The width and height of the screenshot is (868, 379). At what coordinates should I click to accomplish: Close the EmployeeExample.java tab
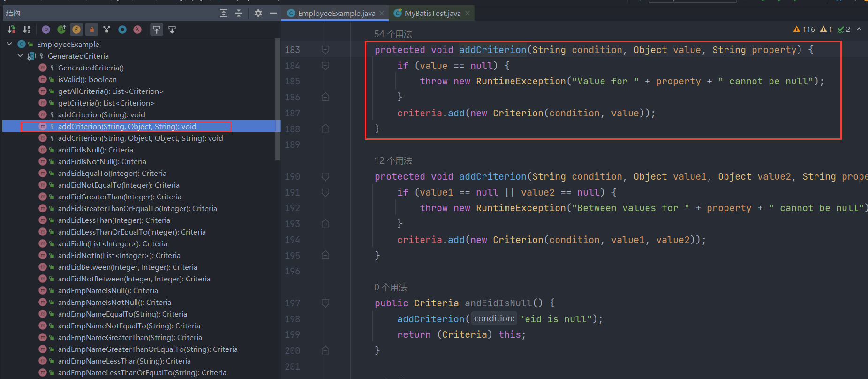click(382, 13)
